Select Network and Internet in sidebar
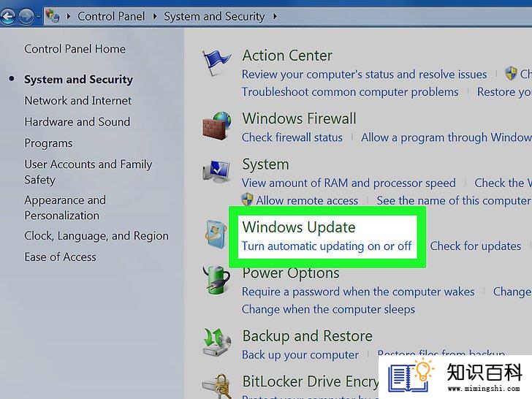 77,101
